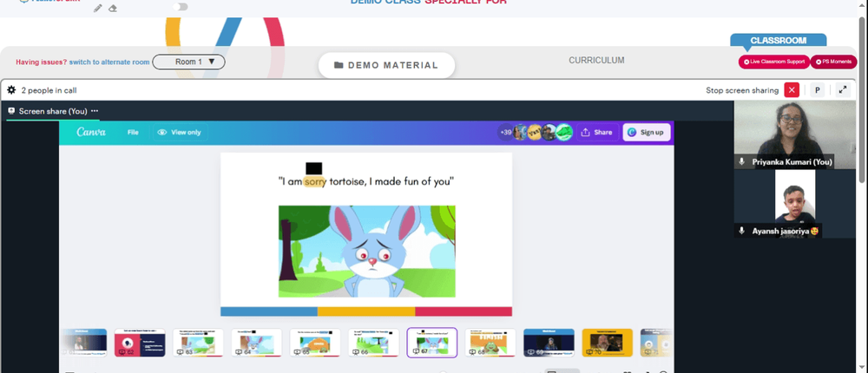868x373 pixels.
Task: Stop screen sharing with the red X
Action: tap(792, 90)
